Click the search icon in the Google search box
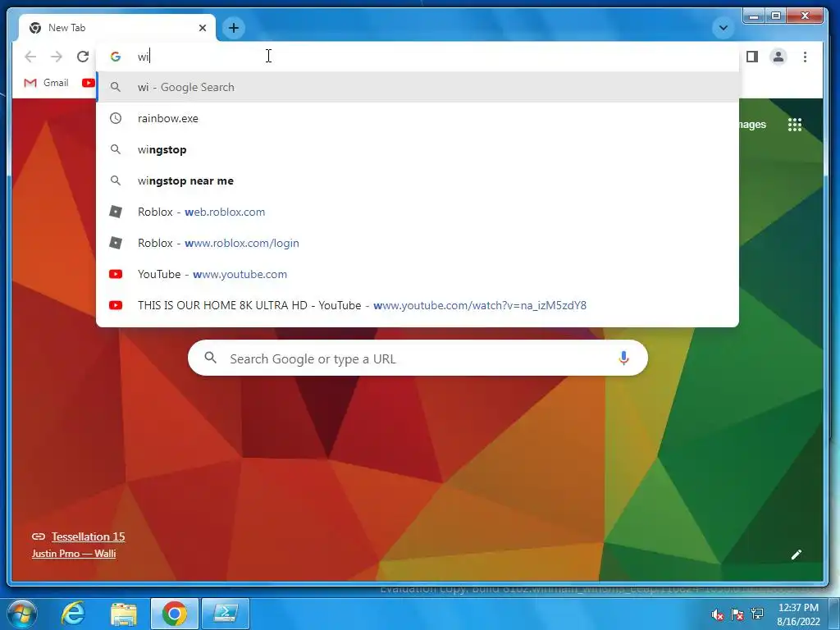The image size is (840, 630). (211, 358)
